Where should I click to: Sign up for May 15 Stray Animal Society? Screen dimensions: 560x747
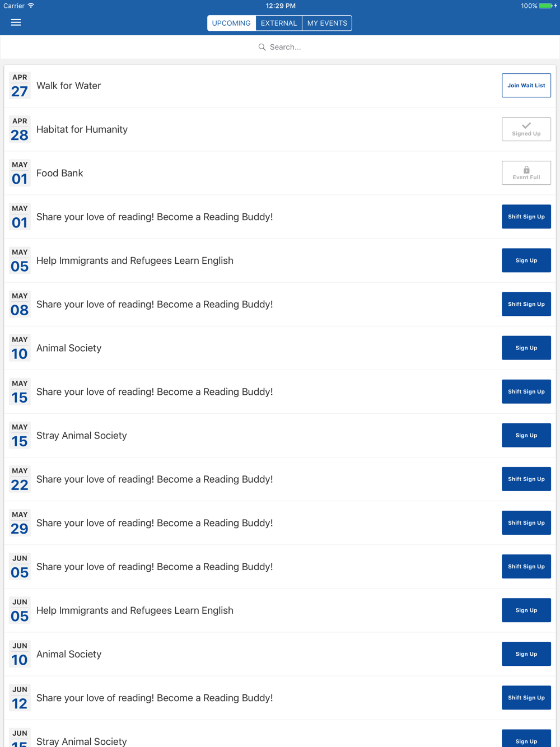pos(526,435)
